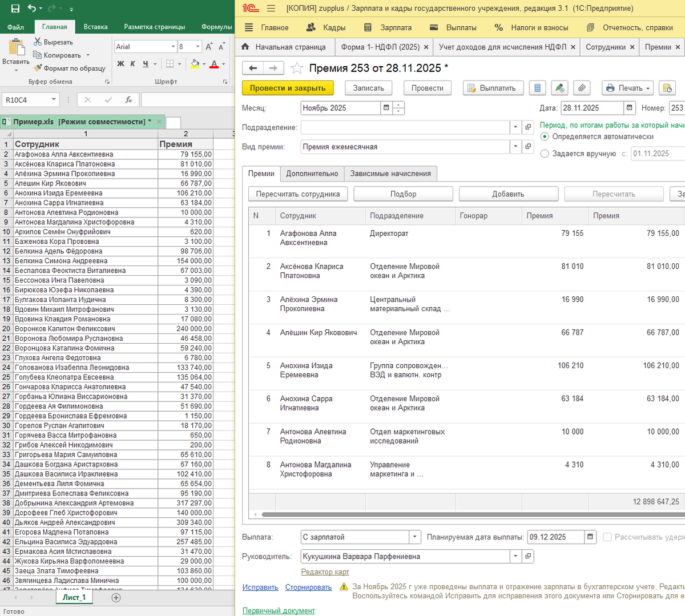Open the calendar for Дата 28.11.2025

630,108
